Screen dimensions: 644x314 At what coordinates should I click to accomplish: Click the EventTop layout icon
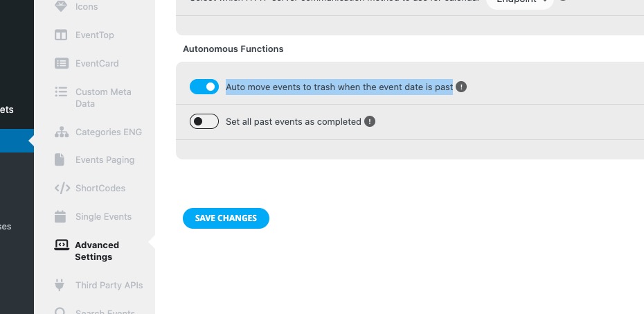tap(61, 35)
